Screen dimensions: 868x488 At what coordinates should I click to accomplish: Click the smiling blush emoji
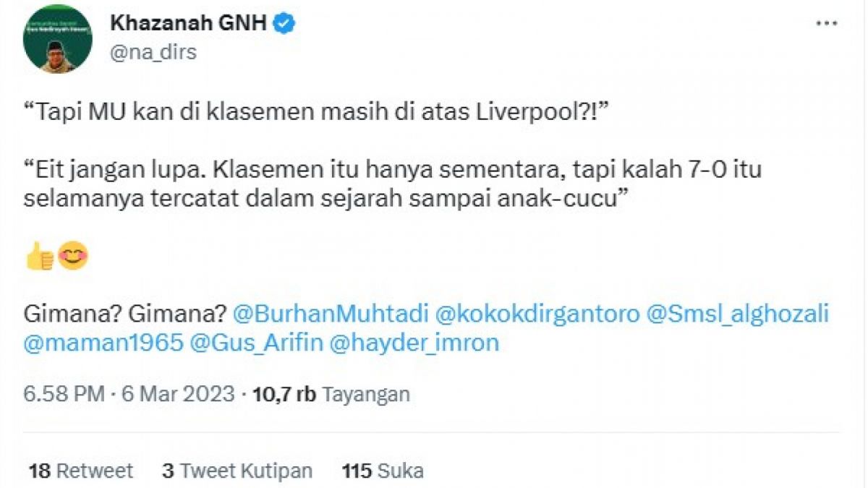(x=72, y=257)
